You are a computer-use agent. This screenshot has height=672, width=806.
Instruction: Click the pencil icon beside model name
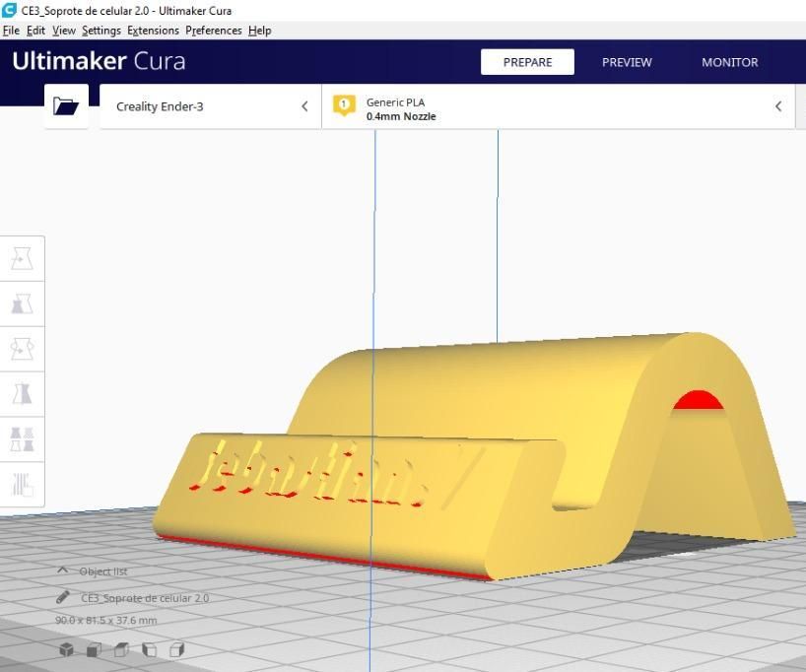click(x=63, y=597)
